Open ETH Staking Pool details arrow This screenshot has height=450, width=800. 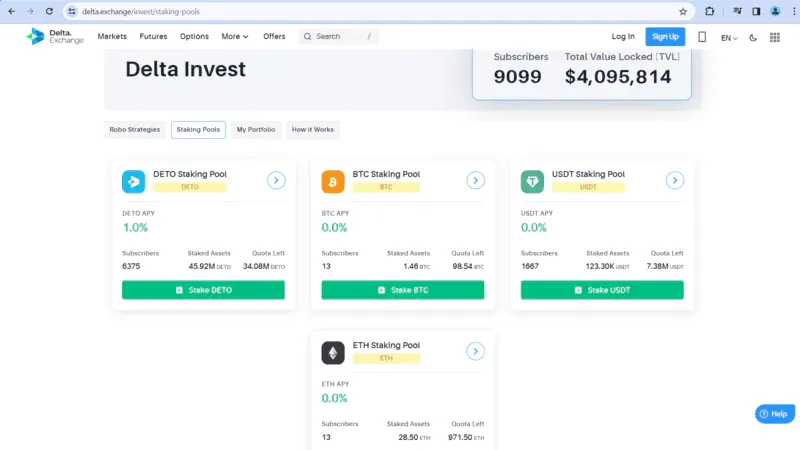tap(476, 351)
